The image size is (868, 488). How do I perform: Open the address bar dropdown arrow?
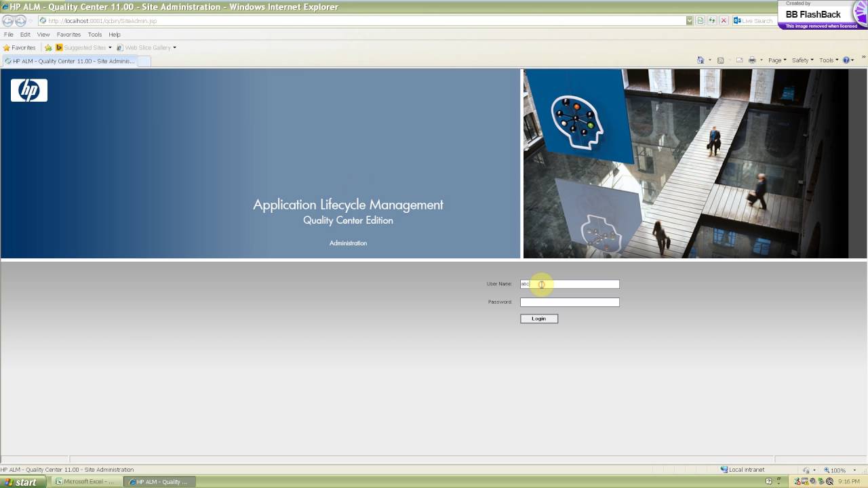point(690,21)
